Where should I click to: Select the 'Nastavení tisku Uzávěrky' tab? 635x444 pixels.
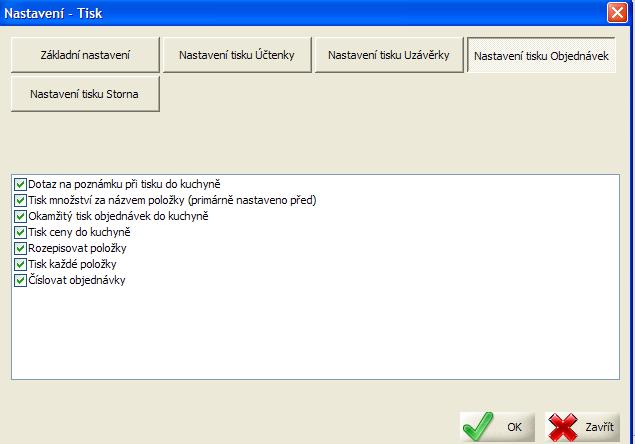coord(387,55)
